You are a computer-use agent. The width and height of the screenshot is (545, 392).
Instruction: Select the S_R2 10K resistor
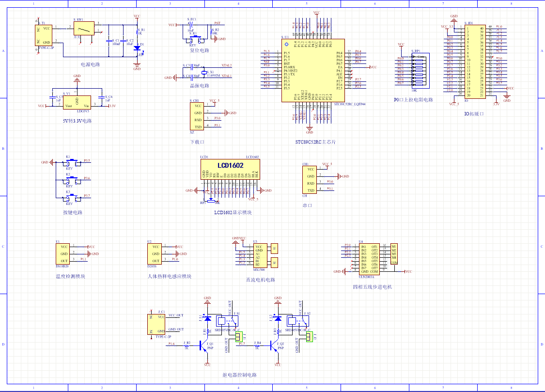point(211,31)
